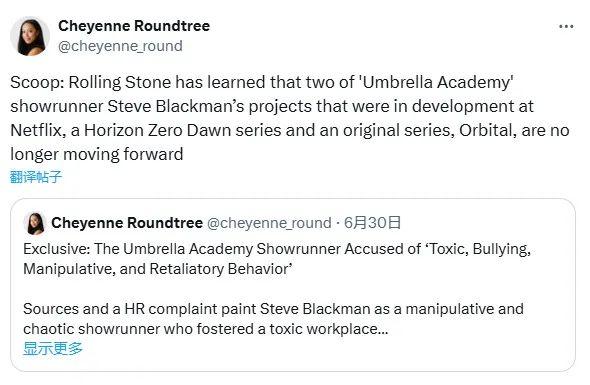Click the 'Sources and a HR complaint' line
590x385 pixels.
click(273, 309)
